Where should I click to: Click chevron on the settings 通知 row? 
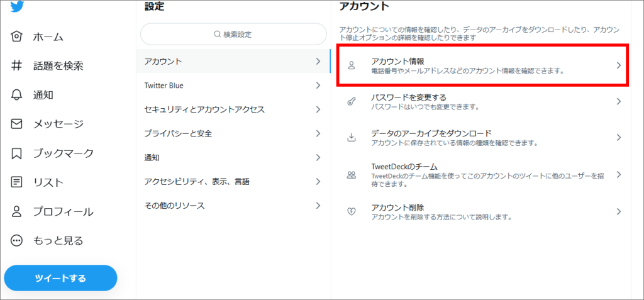(318, 157)
